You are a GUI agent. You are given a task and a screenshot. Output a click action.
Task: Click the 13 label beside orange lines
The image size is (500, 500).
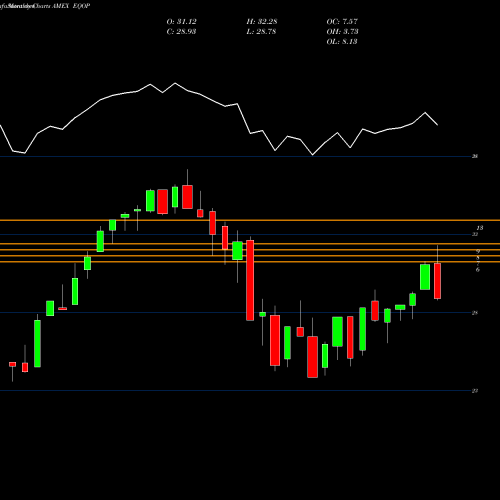pos(479,228)
